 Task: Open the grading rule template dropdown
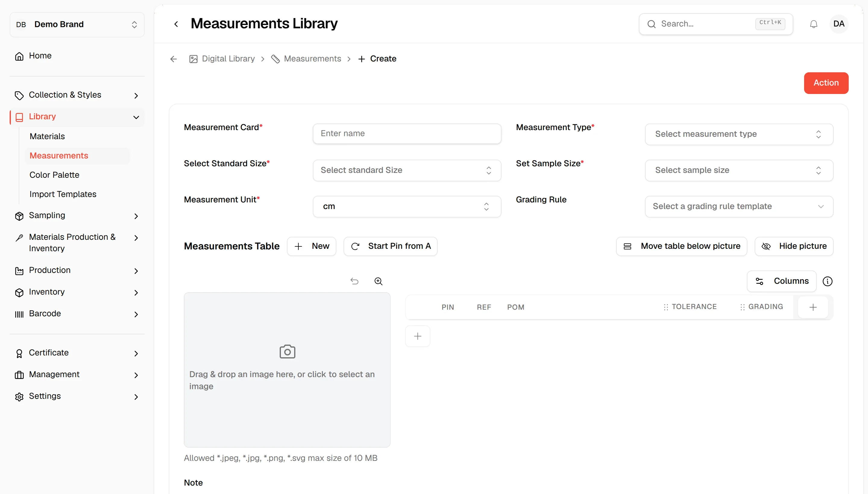pos(739,206)
